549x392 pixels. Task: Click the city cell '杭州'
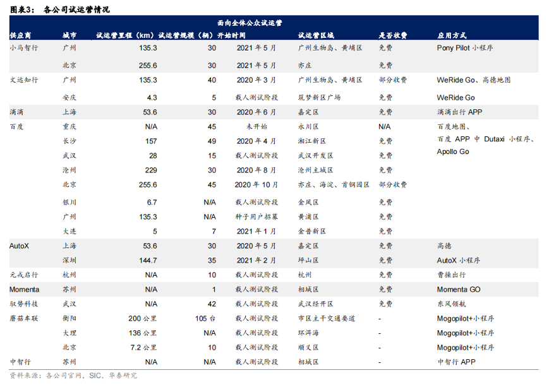(69, 275)
